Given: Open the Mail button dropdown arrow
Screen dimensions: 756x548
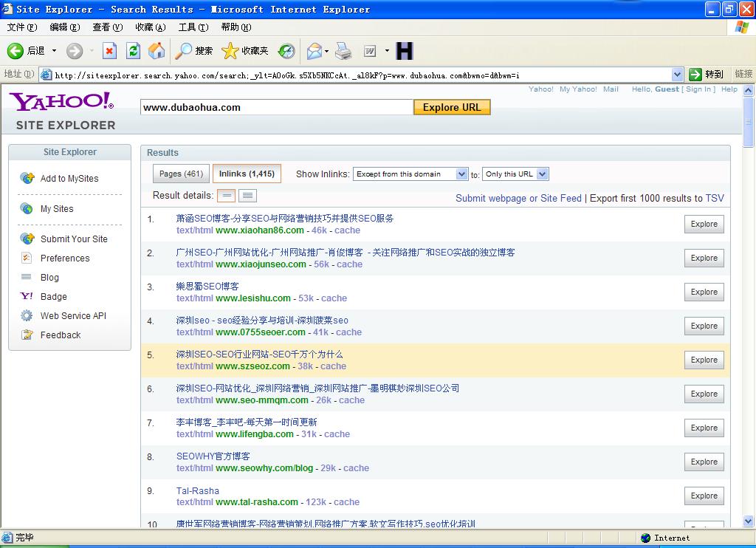Looking at the screenshot, I should click(326, 51).
